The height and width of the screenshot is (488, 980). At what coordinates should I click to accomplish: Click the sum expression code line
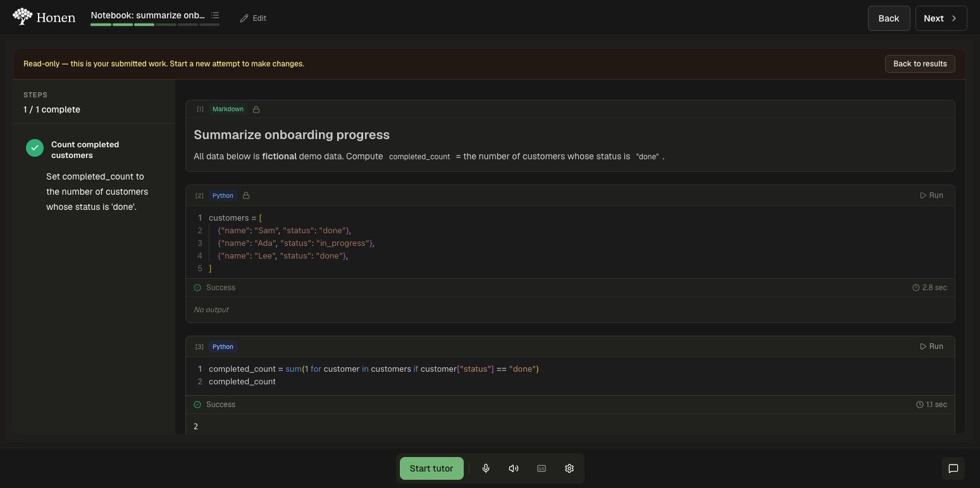374,369
